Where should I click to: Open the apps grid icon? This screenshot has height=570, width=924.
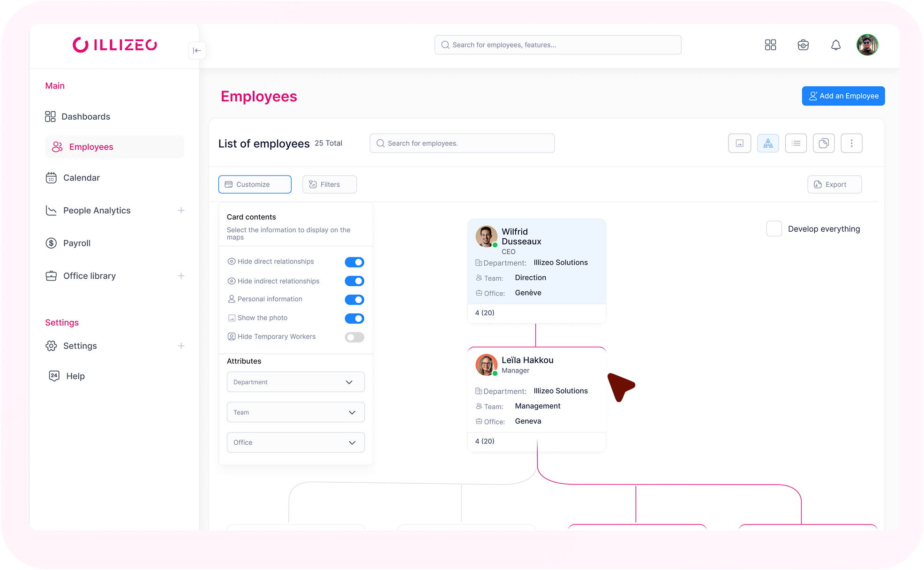click(x=770, y=45)
